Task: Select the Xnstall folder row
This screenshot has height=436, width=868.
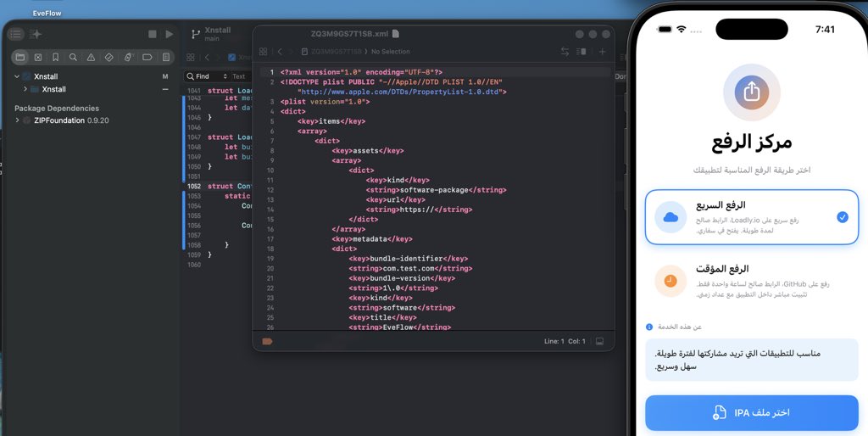Action: point(92,88)
